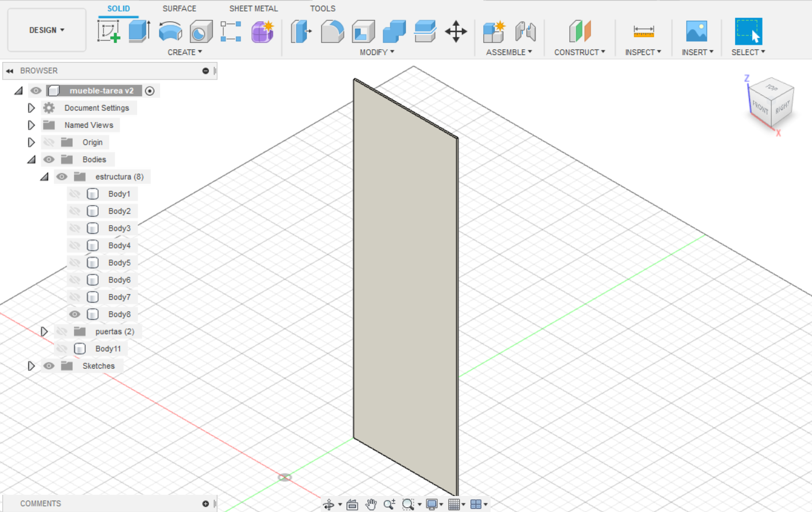Image resolution: width=812 pixels, height=512 pixels.
Task: Switch to the TOOLS tab
Action: (x=323, y=9)
